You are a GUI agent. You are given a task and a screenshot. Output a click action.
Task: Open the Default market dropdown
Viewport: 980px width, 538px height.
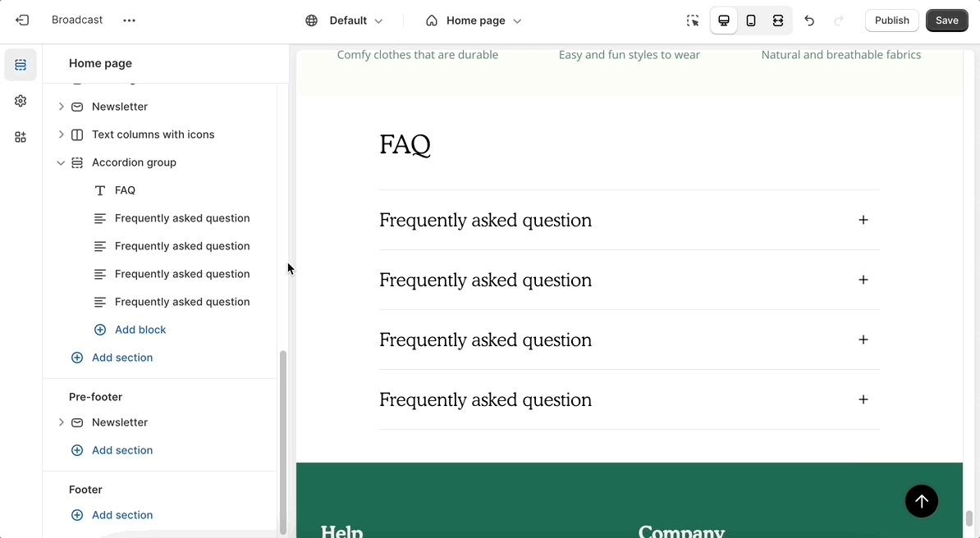(x=345, y=21)
